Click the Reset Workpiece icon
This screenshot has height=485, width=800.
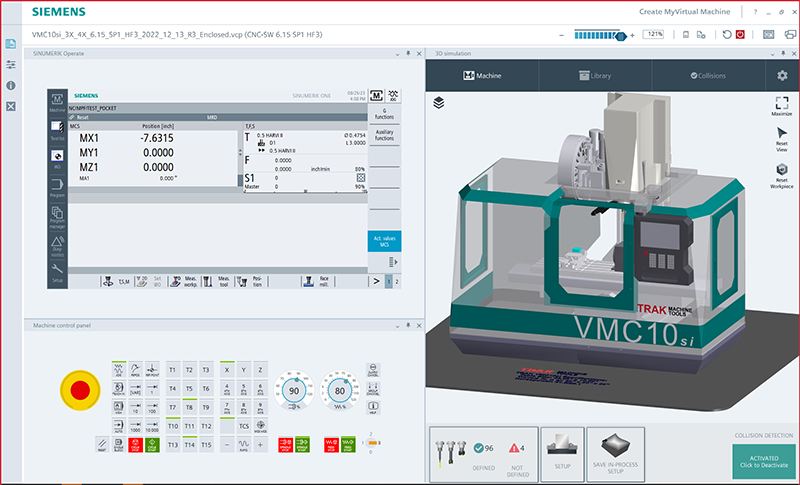pos(782,176)
